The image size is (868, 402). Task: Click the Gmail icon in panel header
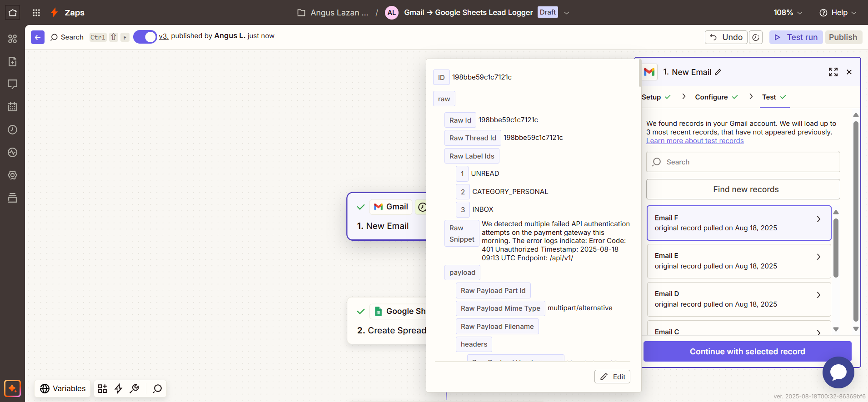pyautogui.click(x=649, y=72)
